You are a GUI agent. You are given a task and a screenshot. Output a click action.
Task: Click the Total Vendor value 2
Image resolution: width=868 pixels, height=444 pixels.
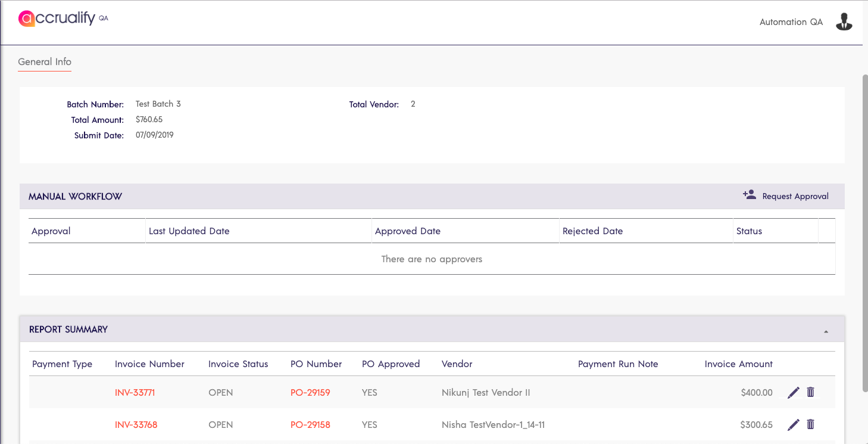pos(413,104)
